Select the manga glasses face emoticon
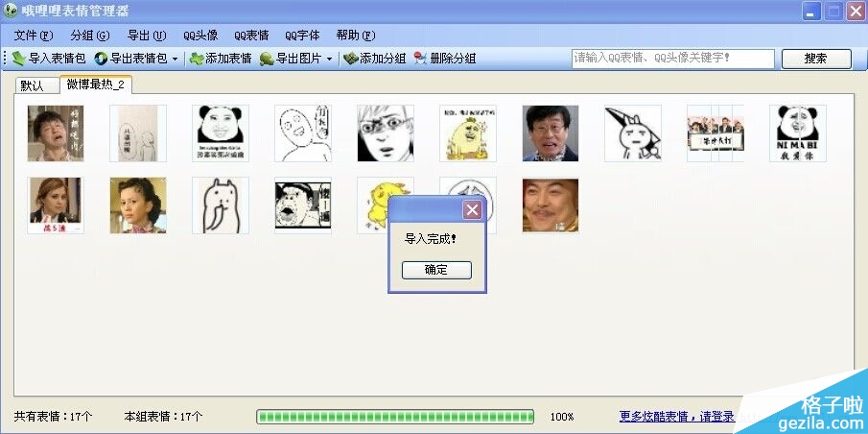 pos(386,133)
